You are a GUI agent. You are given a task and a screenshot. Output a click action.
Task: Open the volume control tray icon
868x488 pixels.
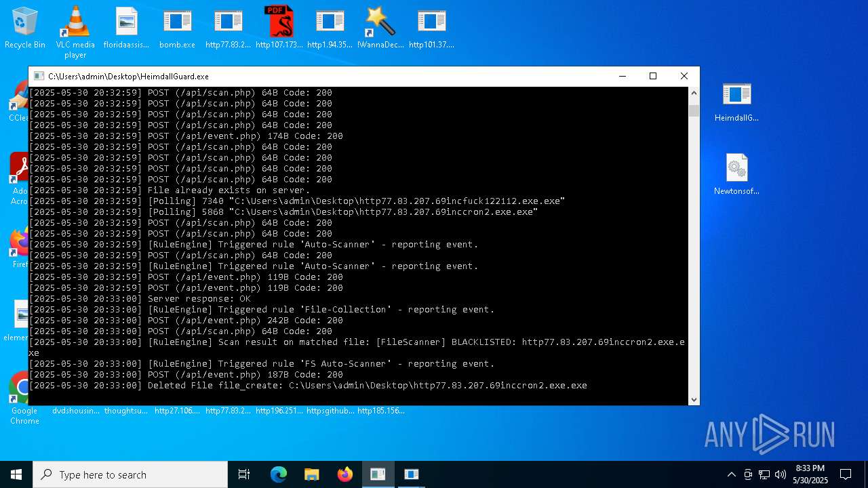[781, 474]
